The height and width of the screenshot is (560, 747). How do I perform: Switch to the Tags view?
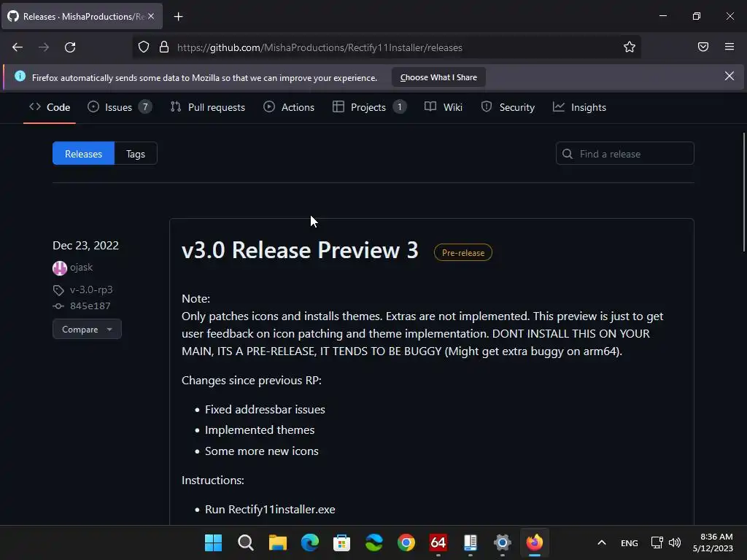(135, 154)
